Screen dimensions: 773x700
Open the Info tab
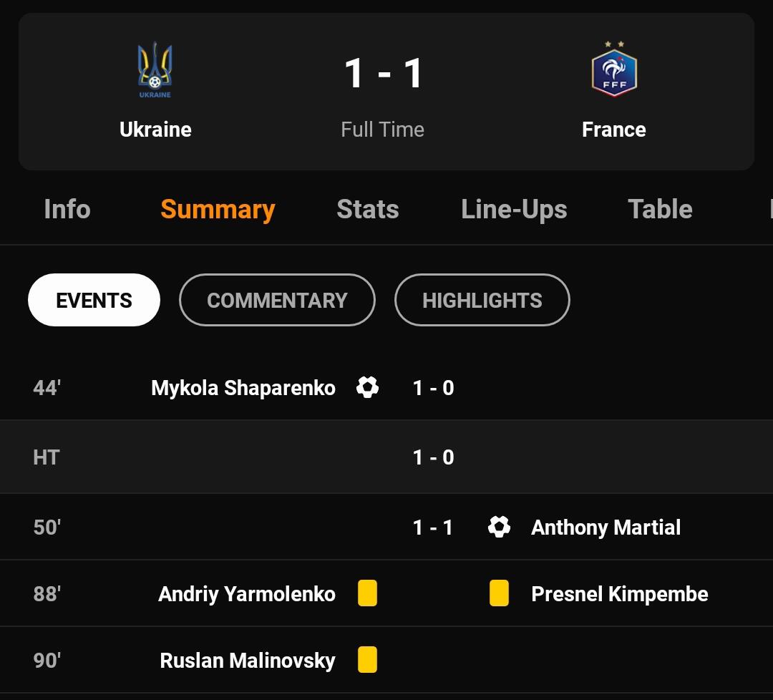pos(67,209)
